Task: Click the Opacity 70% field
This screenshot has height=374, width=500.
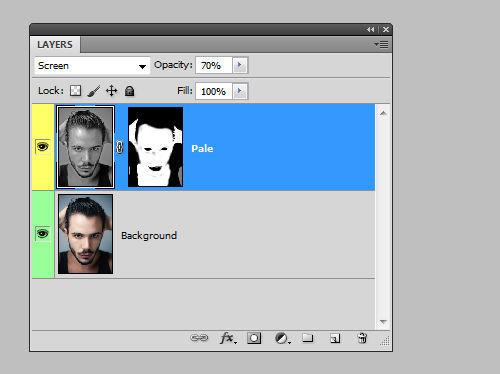Action: pyautogui.click(x=214, y=65)
